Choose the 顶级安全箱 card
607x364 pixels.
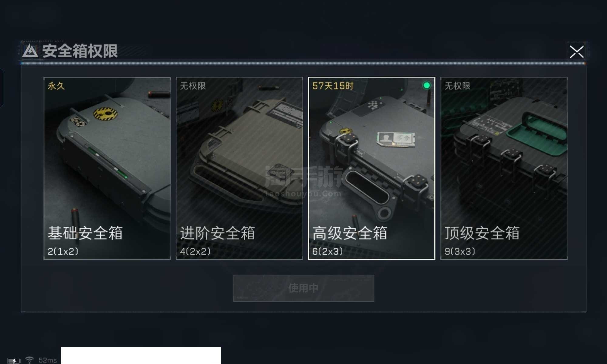(x=504, y=168)
